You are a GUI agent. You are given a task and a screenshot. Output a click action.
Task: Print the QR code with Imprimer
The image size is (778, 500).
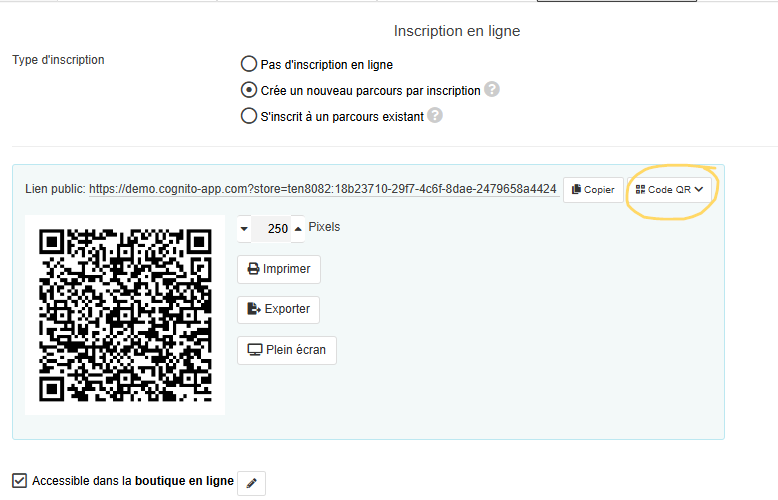pyautogui.click(x=279, y=269)
